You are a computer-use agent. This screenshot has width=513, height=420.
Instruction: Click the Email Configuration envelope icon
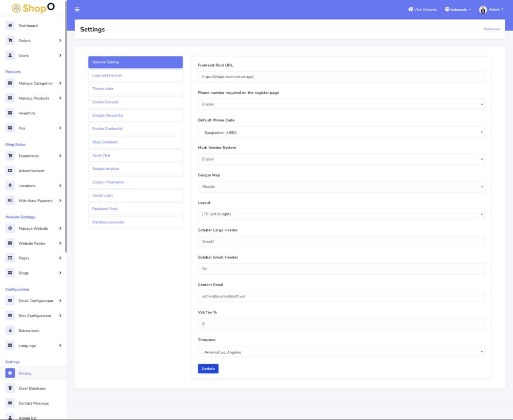[x=10, y=301]
